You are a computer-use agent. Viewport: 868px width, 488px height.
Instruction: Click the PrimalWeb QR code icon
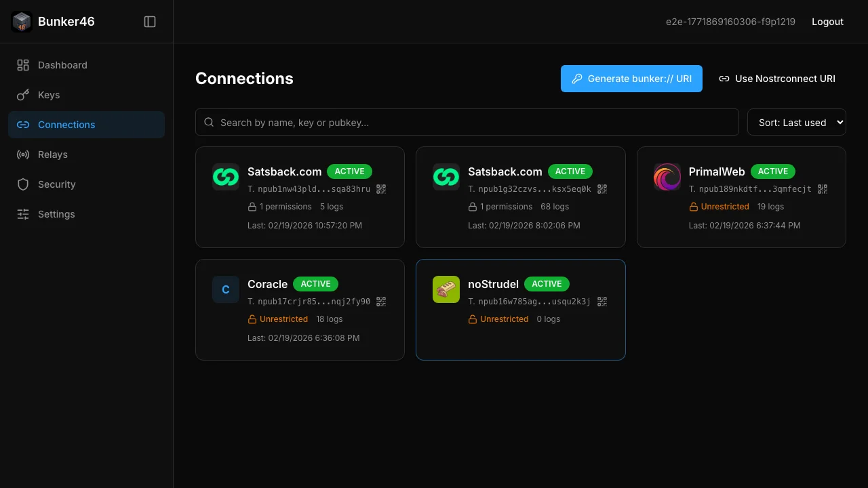tap(822, 188)
